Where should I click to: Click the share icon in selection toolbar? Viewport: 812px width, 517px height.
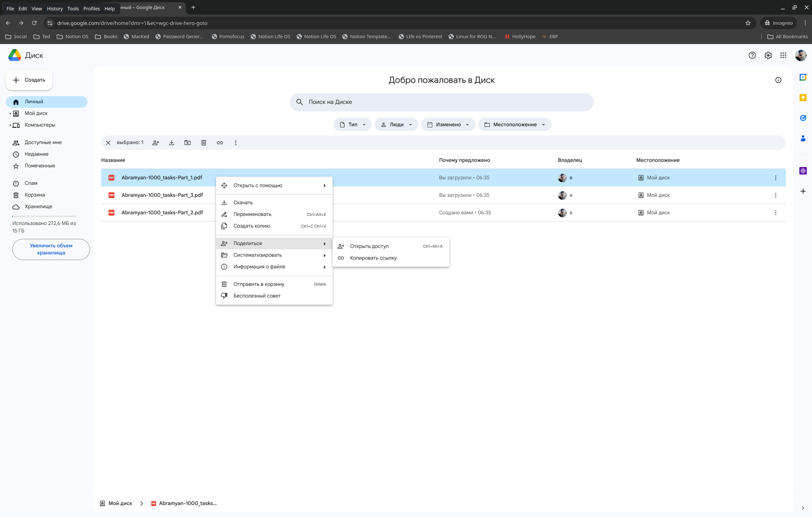(155, 142)
